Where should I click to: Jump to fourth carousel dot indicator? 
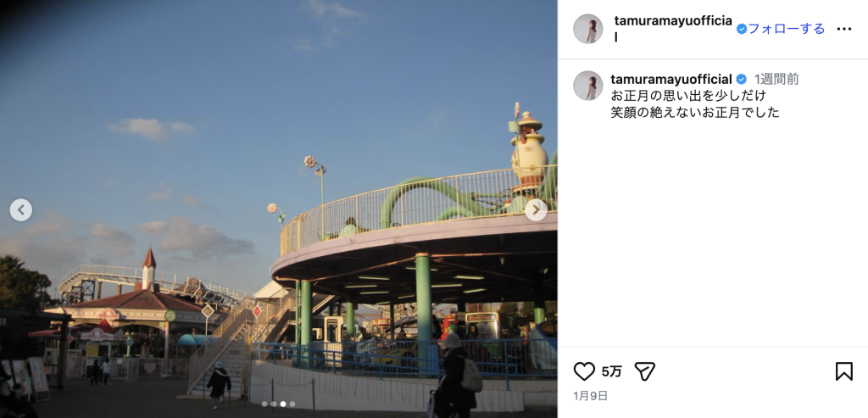click(x=292, y=404)
